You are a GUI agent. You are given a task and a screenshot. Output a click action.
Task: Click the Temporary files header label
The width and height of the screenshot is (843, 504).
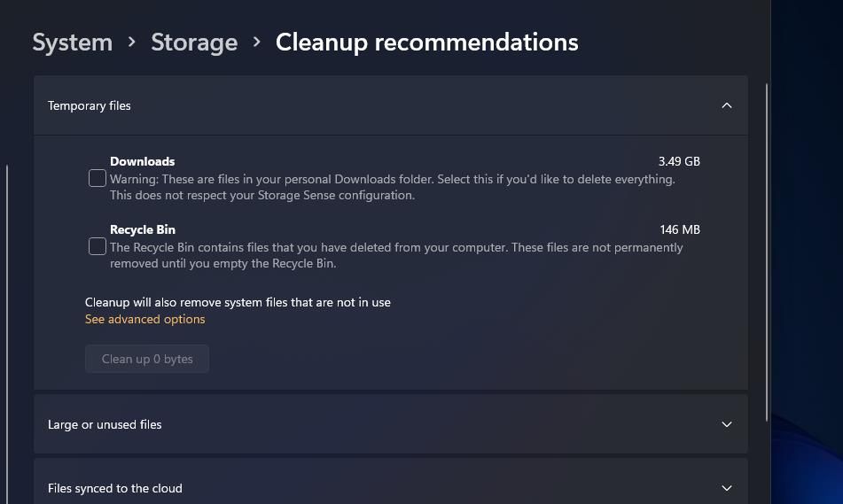(x=90, y=105)
